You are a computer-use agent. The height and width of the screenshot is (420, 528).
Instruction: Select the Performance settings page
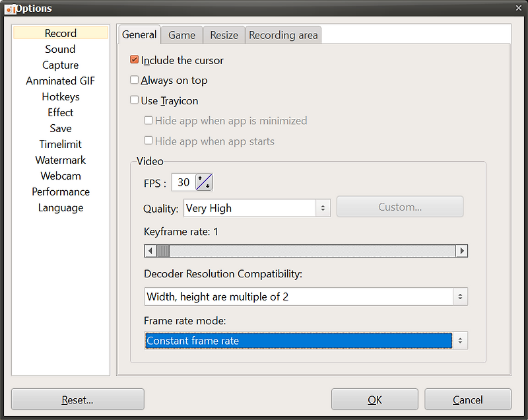60,192
